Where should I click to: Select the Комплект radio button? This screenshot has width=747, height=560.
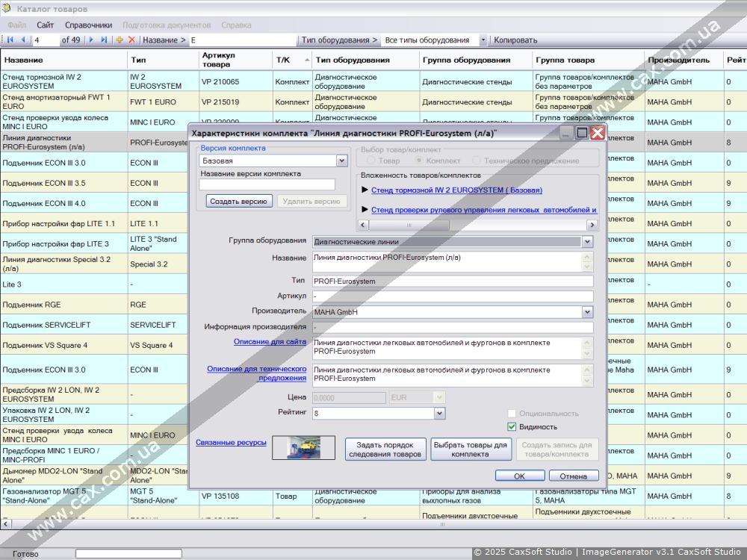pos(419,161)
